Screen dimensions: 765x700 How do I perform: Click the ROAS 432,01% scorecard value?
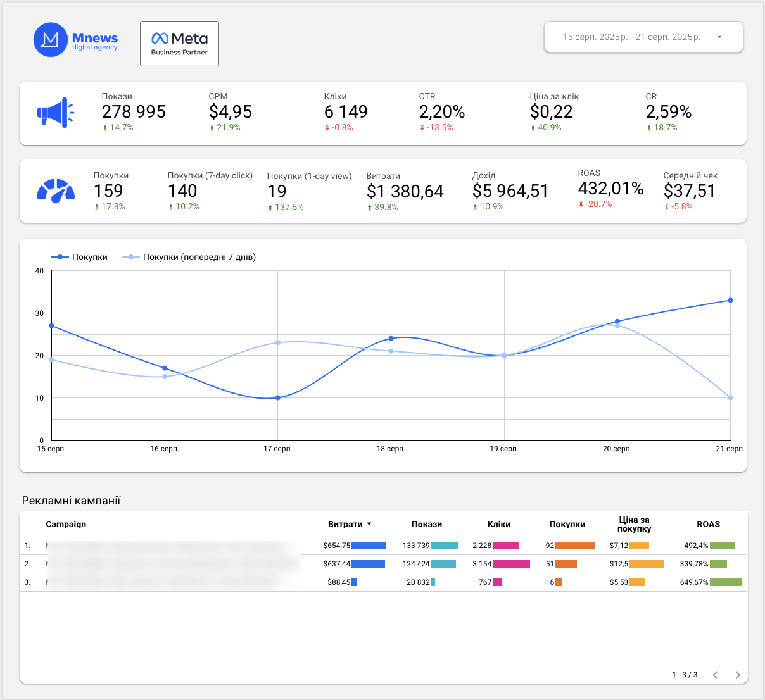click(610, 189)
